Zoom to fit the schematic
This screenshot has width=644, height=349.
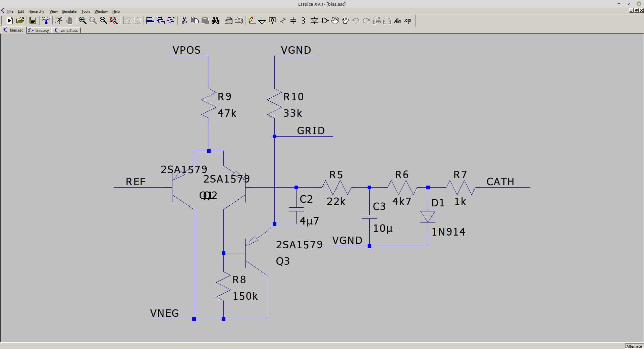[114, 20]
